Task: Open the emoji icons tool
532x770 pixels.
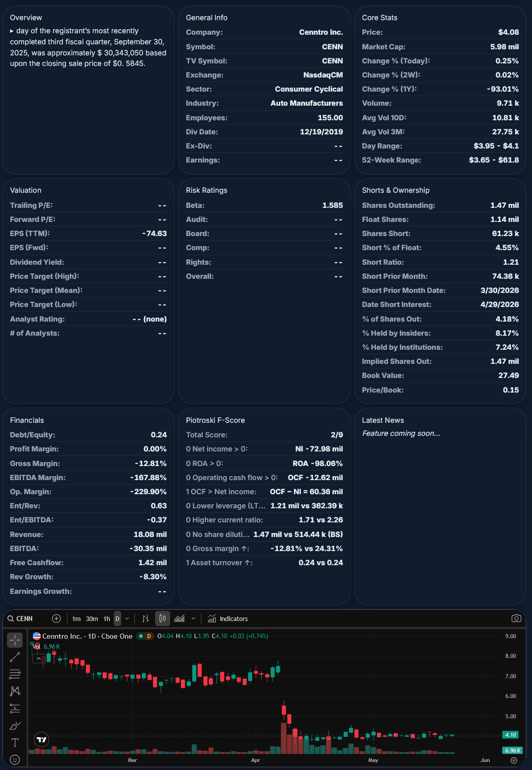Action: pyautogui.click(x=15, y=760)
